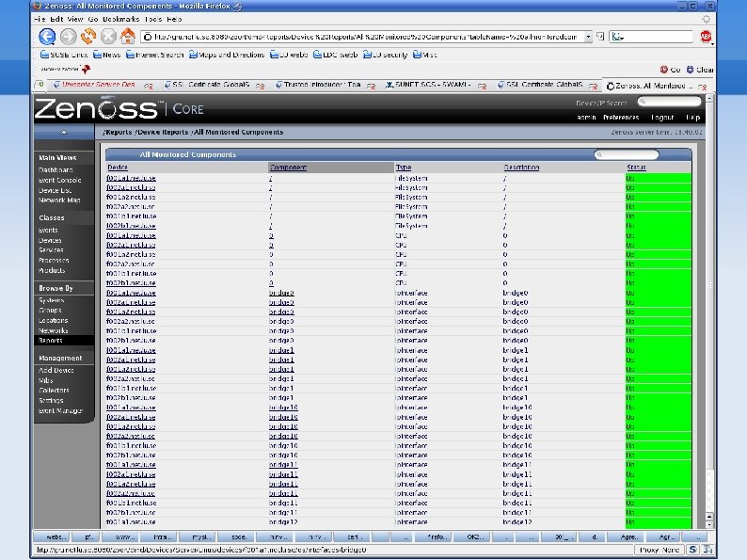Click the Logout link
The image size is (747, 560).
coord(662,118)
